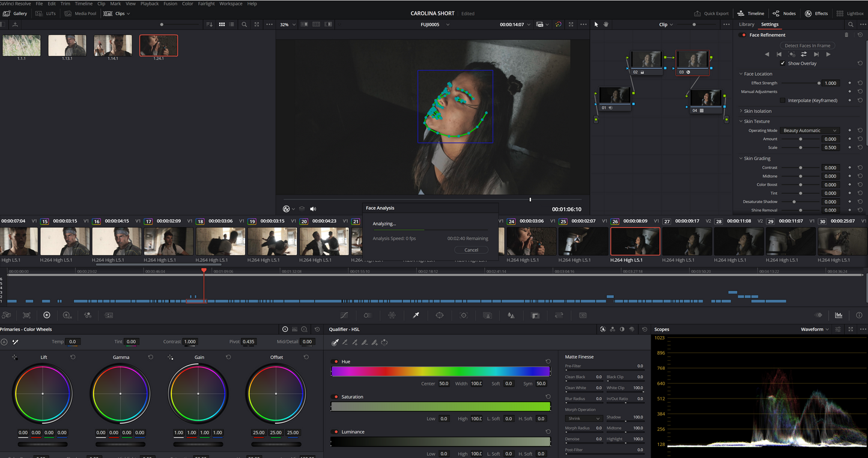This screenshot has width=868, height=458.
Task: Open the File menu
Action: 39,4
